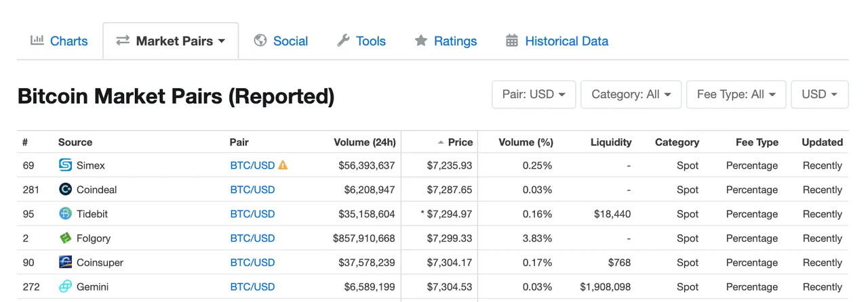The width and height of the screenshot is (868, 302).
Task: Click the volume $857,910,668 cell
Action: (x=364, y=238)
